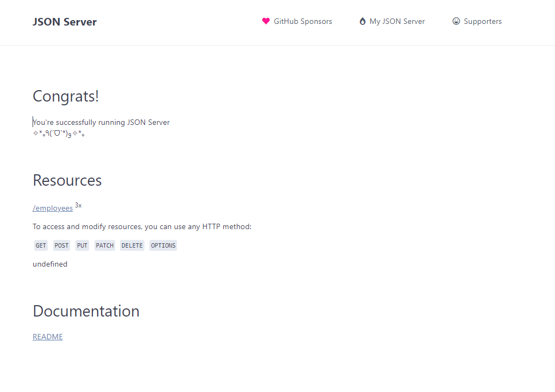The height and width of the screenshot is (392, 555).
Task: Click the Resources heading
Action: click(x=67, y=180)
